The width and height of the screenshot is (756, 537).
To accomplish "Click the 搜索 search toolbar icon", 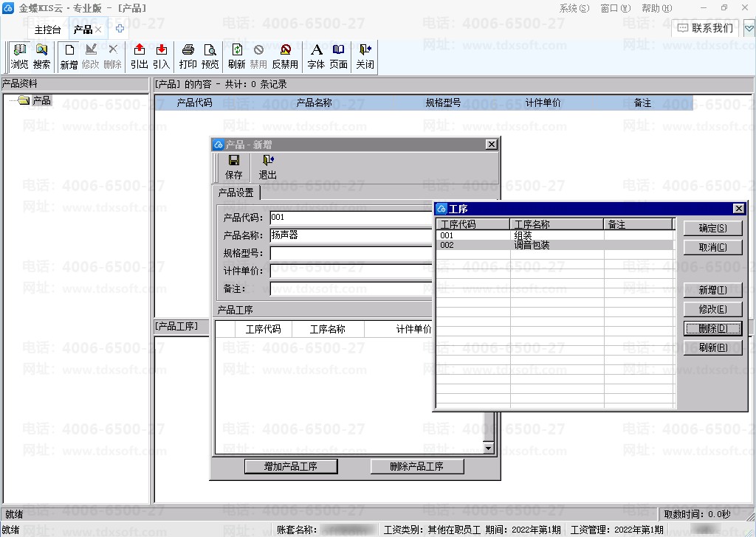I will (41, 57).
